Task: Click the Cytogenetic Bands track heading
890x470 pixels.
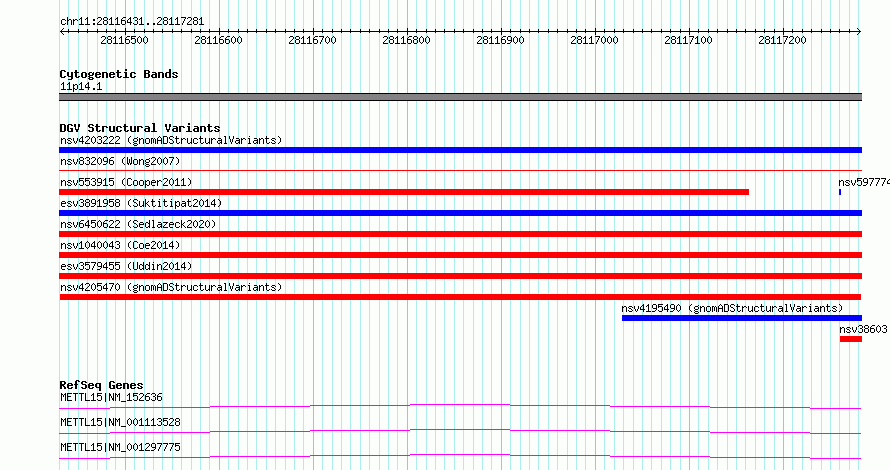Action: click(119, 74)
